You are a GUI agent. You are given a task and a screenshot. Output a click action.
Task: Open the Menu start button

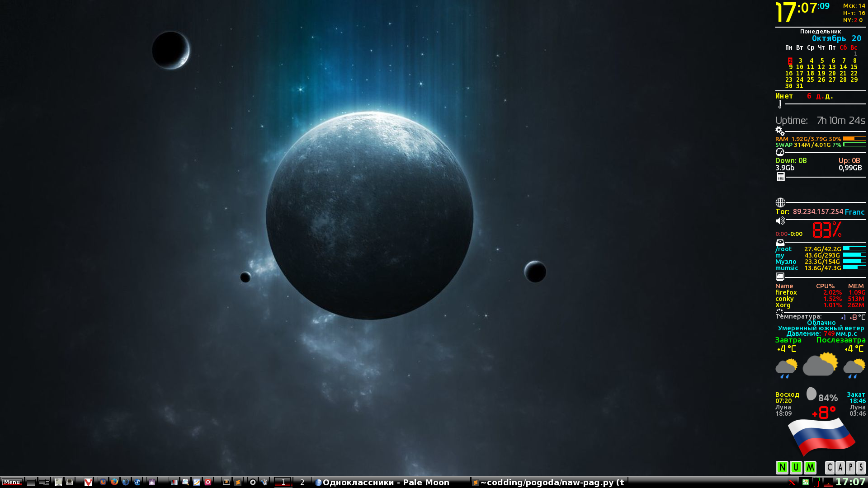pyautogui.click(x=12, y=482)
